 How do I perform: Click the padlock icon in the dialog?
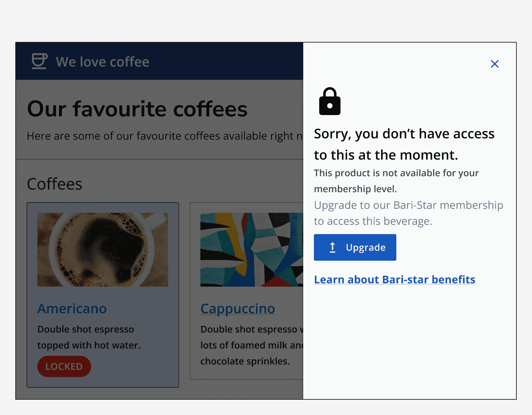(x=330, y=101)
